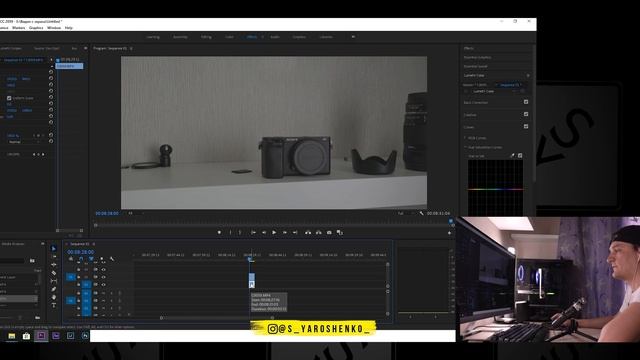
Task: Select the Type tool
Action: click(53, 305)
